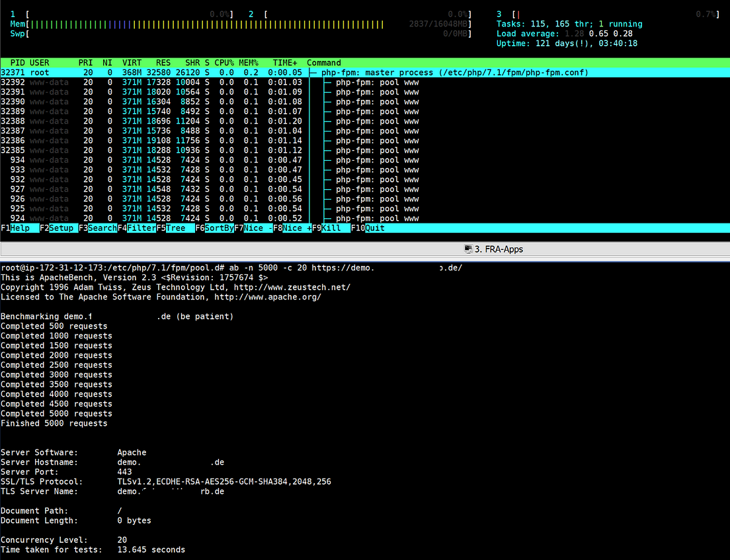Toggle F5 Tree view
Viewport: 730px width, 560px height.
175,228
